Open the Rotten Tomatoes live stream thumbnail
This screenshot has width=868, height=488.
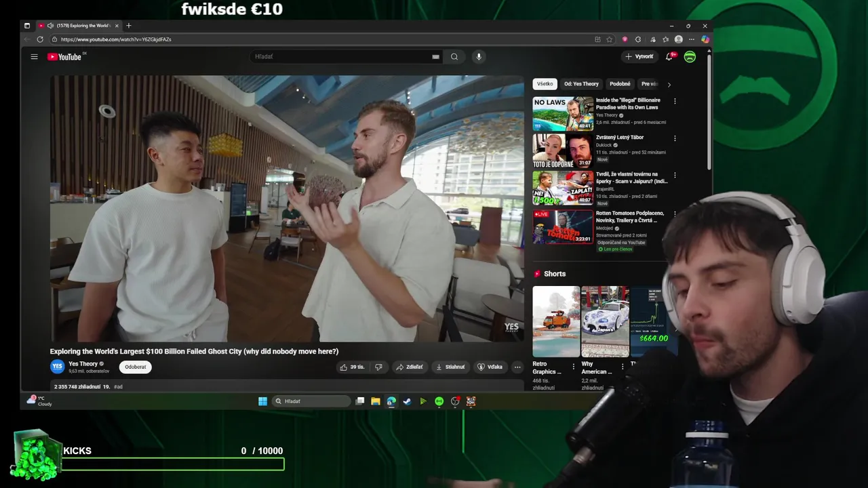click(563, 226)
